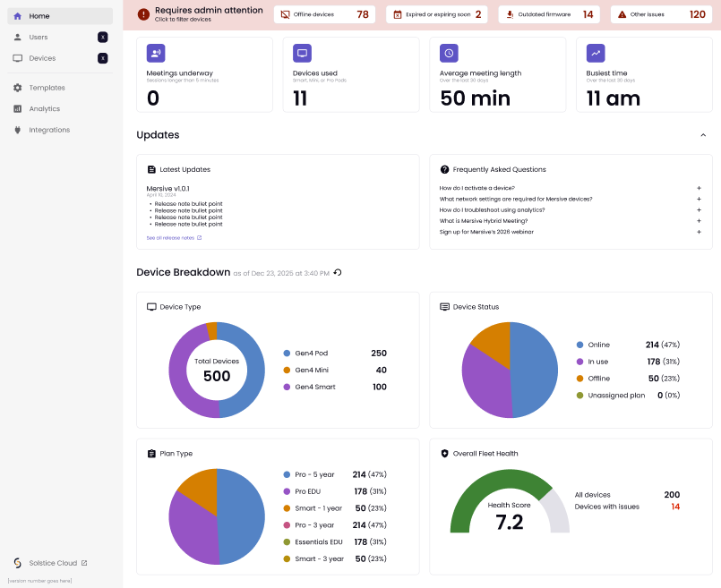721x588 pixels.
Task: Click the Templates gear icon
Action: pyautogui.click(x=18, y=88)
